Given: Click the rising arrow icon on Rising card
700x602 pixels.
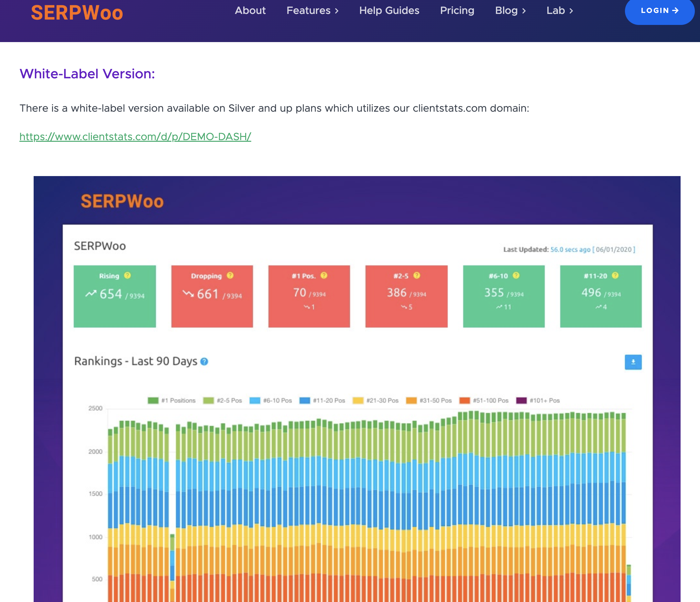Looking at the screenshot, I should 91,294.
